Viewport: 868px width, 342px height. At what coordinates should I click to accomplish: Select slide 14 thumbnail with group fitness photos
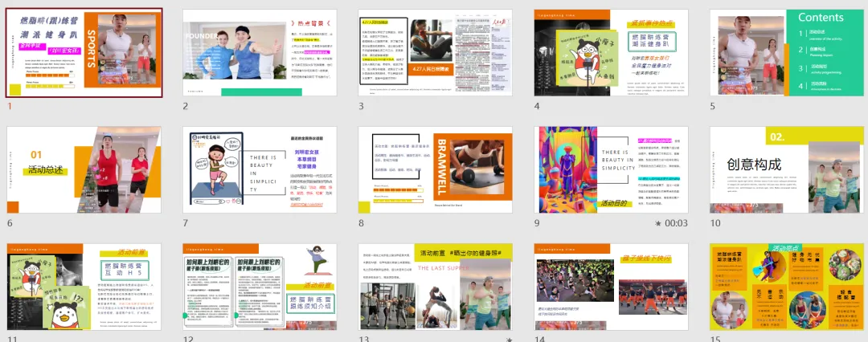coord(612,287)
